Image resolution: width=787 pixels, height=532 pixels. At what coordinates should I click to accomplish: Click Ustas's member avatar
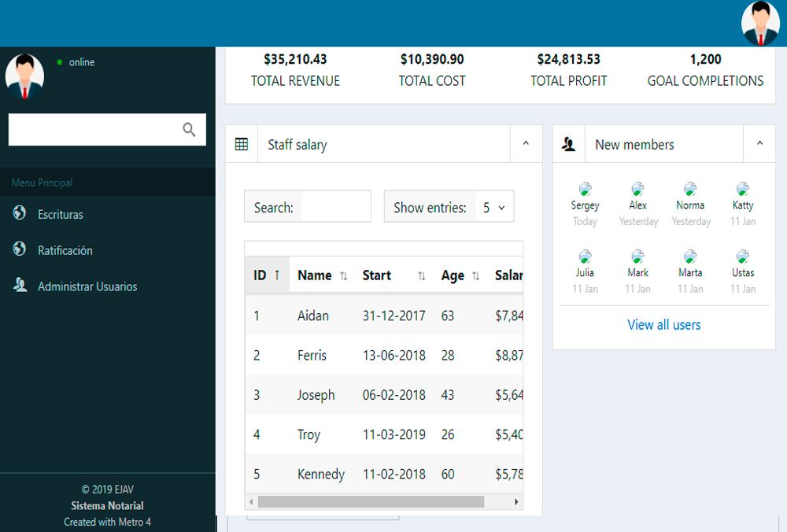(x=742, y=257)
